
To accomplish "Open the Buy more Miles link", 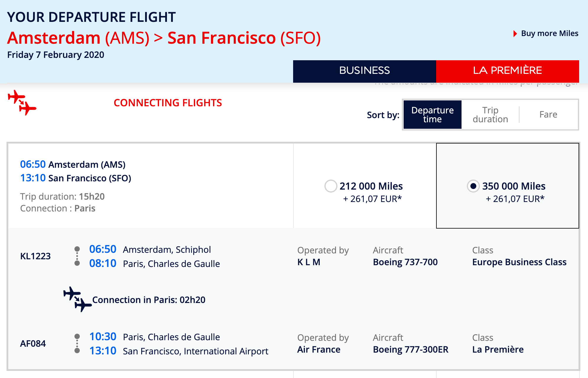I will pyautogui.click(x=550, y=33).
